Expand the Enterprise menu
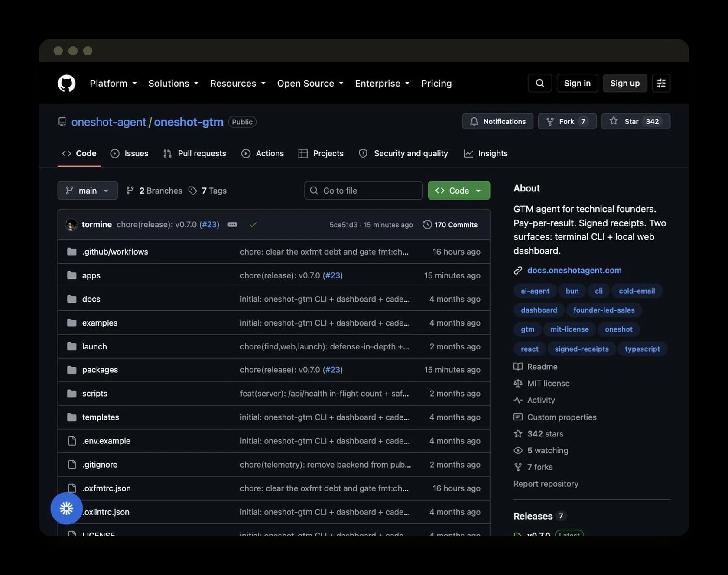 pos(382,83)
